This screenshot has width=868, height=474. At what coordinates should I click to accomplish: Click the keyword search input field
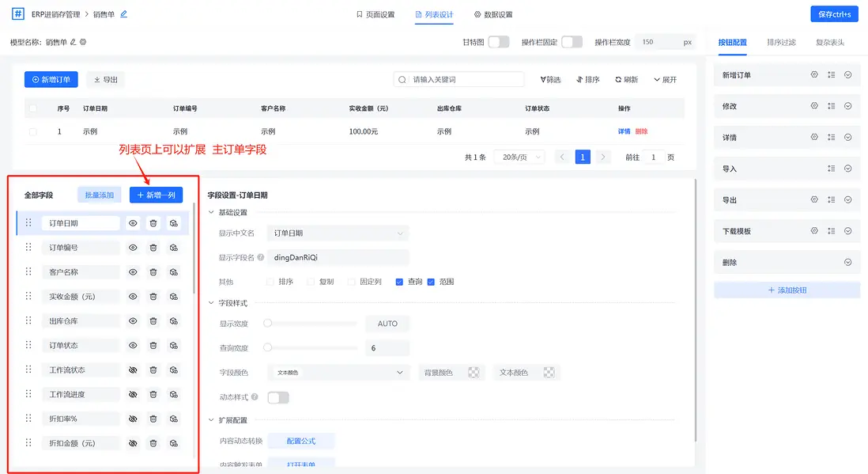pos(459,79)
